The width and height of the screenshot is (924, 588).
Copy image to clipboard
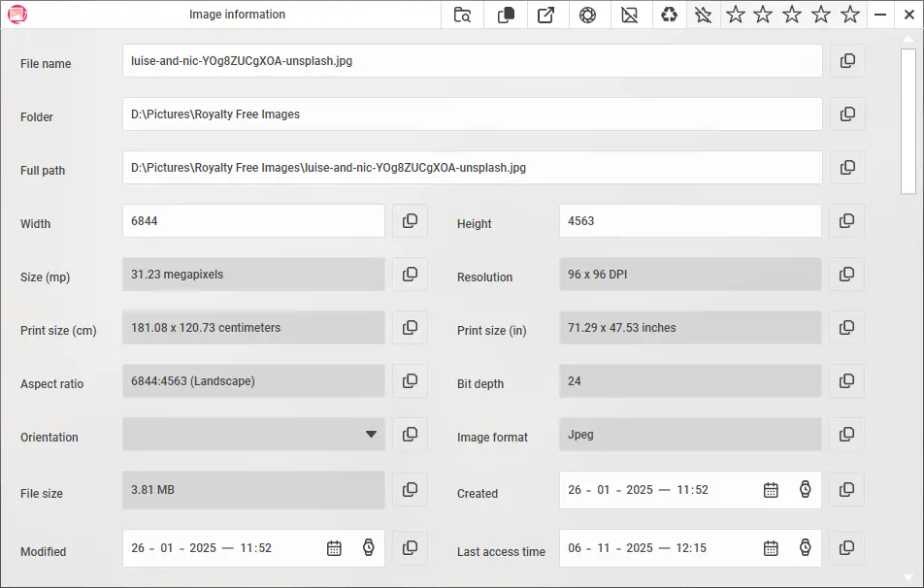coord(505,15)
